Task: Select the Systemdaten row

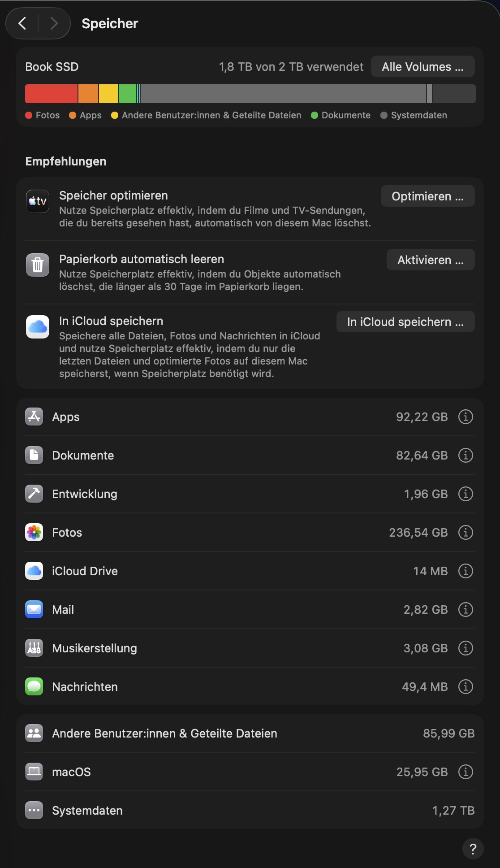Action: (x=250, y=811)
